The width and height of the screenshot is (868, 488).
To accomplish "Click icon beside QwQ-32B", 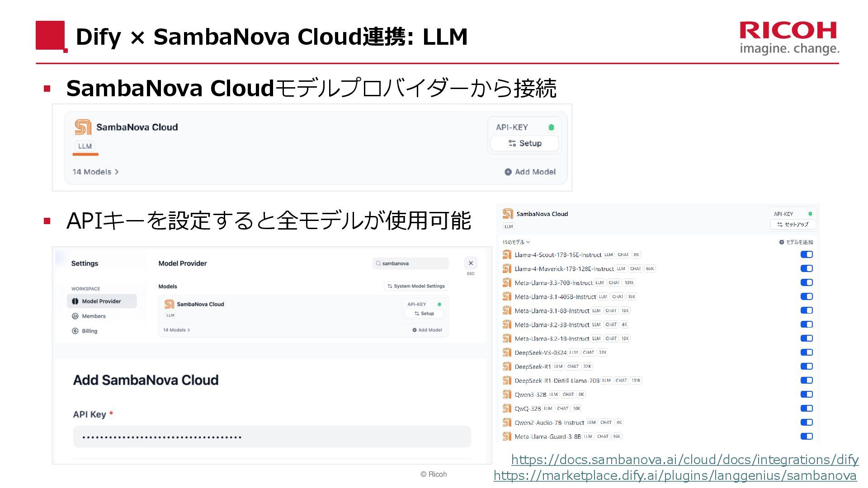I will point(507,409).
